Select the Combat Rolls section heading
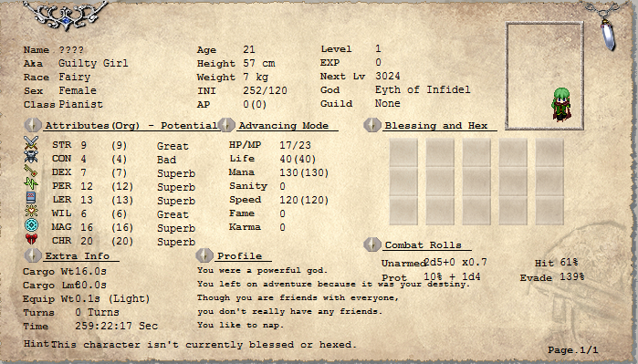The image size is (638, 364). point(424,244)
